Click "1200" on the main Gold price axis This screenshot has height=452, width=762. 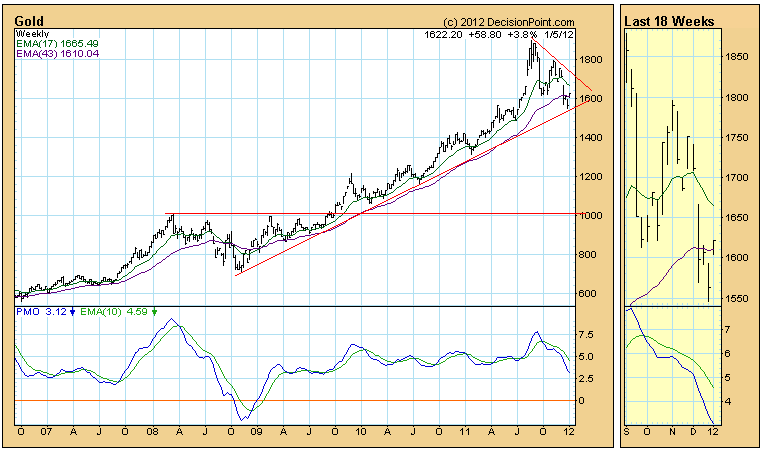click(x=590, y=176)
